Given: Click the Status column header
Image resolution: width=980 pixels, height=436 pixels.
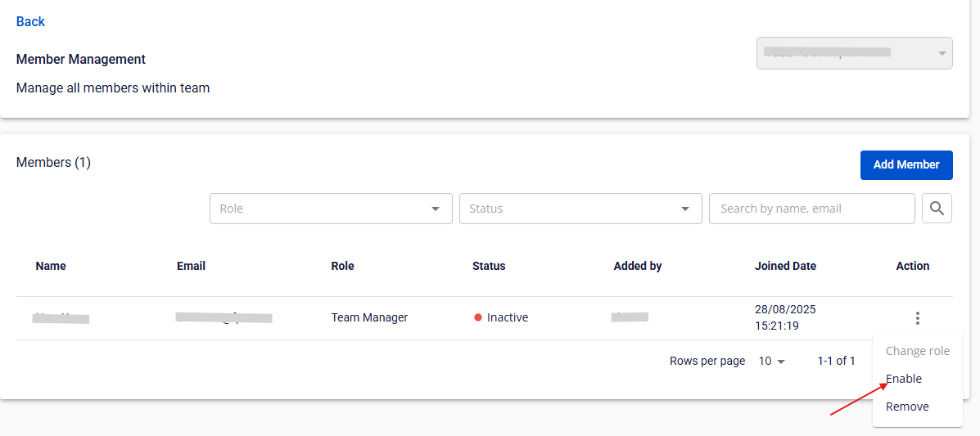Looking at the screenshot, I should (x=489, y=266).
